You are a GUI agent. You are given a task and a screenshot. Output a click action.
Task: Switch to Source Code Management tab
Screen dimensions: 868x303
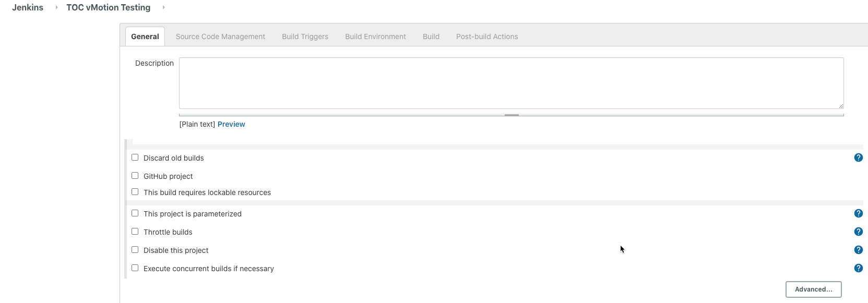(220, 37)
